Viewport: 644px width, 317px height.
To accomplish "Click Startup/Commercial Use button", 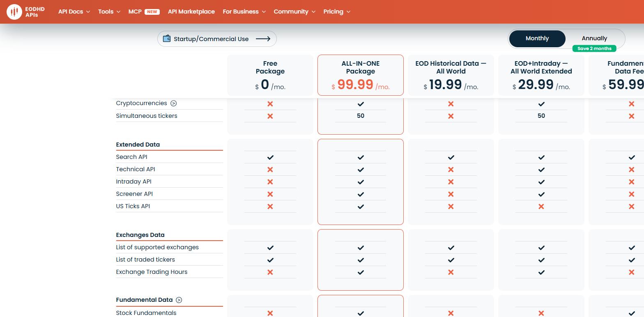I will click(217, 39).
